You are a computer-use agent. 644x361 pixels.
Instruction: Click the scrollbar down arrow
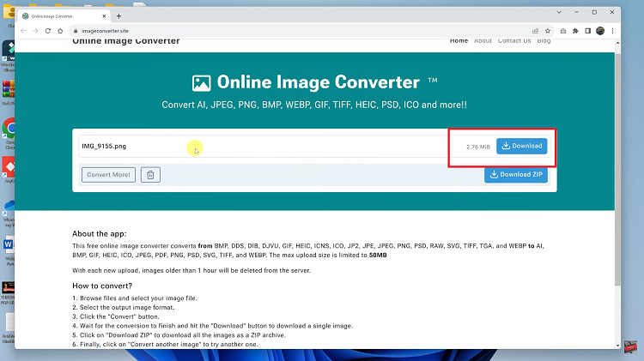617,346
